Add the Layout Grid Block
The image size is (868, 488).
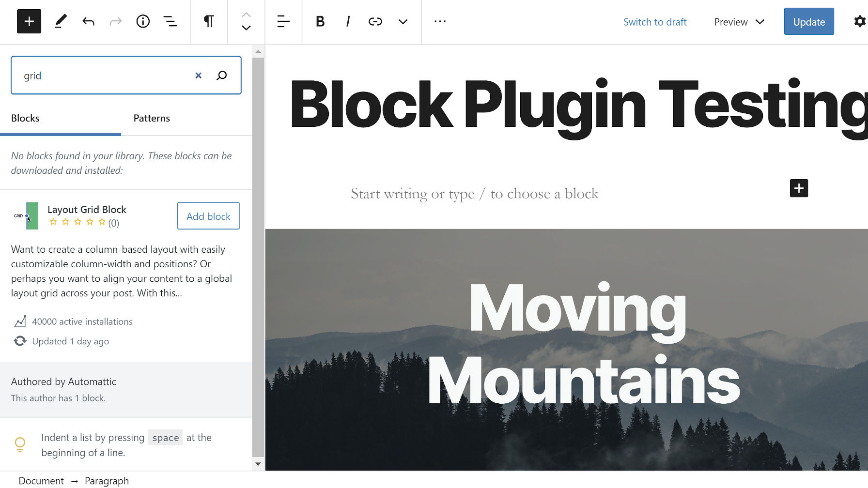click(208, 216)
